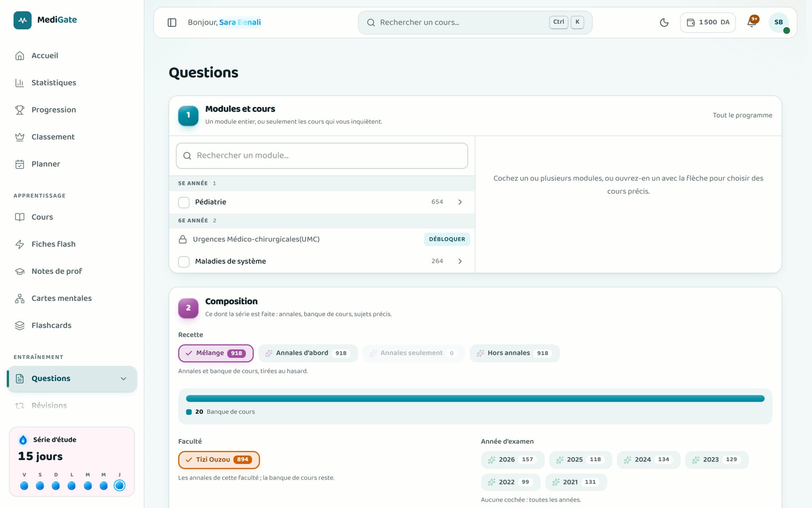Select exam year 2022

510,482
